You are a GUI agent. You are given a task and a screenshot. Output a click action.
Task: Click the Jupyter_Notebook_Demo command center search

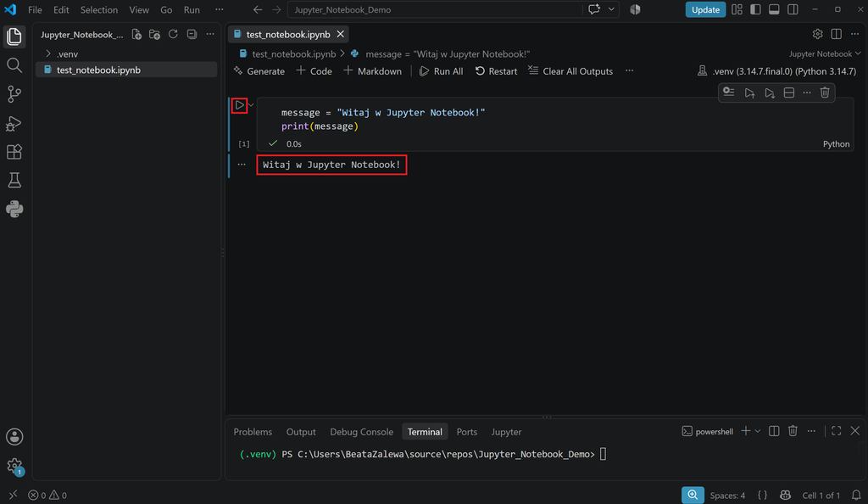pos(435,9)
